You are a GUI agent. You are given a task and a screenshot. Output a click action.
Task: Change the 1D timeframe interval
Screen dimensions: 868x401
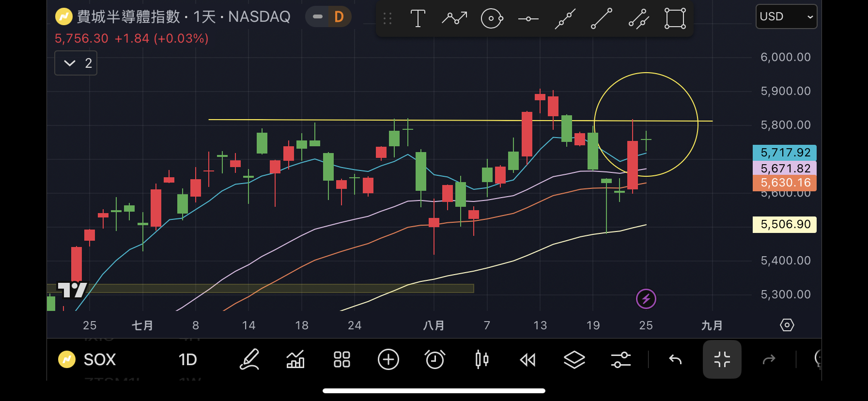tap(187, 359)
